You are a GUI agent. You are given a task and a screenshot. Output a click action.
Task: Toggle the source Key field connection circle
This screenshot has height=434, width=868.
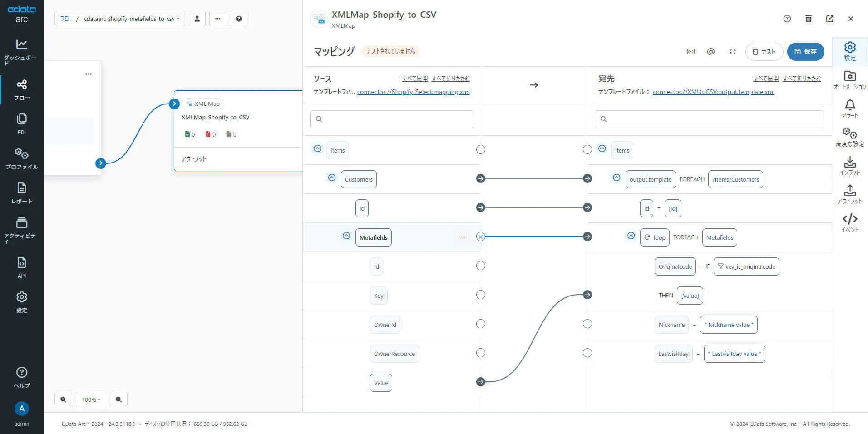[x=481, y=295]
